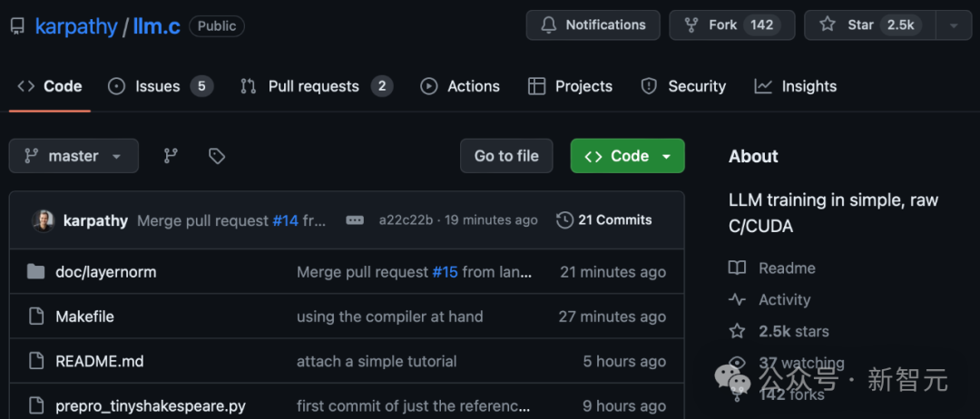
Task: Click the Readme book icon in About
Action: (737, 268)
